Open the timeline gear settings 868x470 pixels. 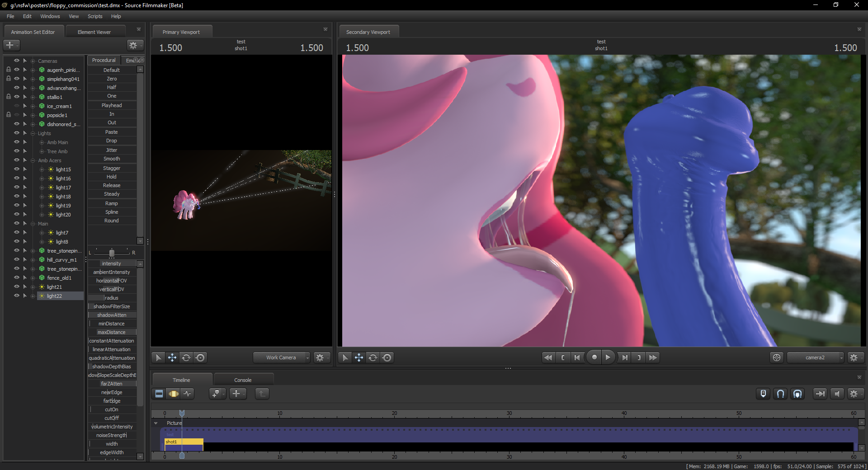click(855, 394)
